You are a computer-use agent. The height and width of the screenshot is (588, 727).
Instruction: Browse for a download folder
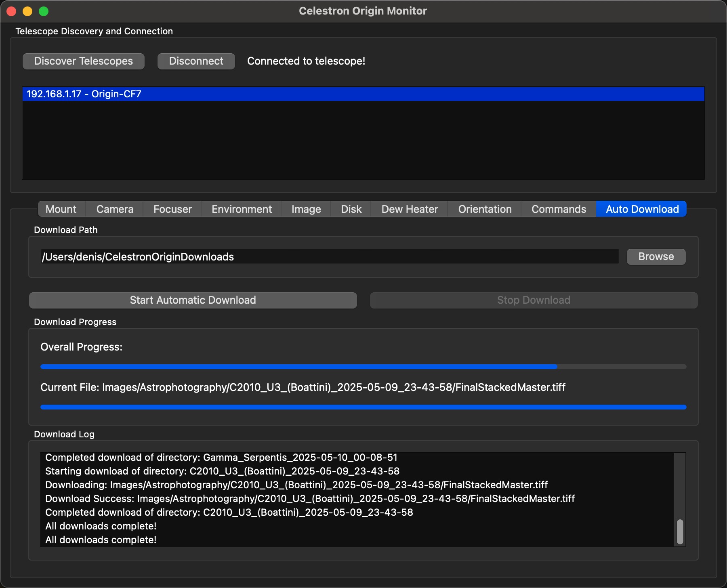(x=656, y=257)
